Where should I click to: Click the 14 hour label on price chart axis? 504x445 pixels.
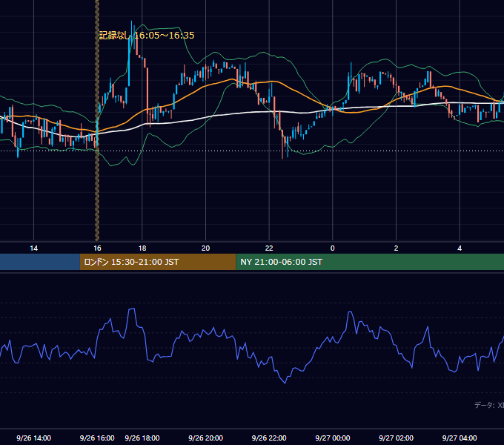pos(33,248)
